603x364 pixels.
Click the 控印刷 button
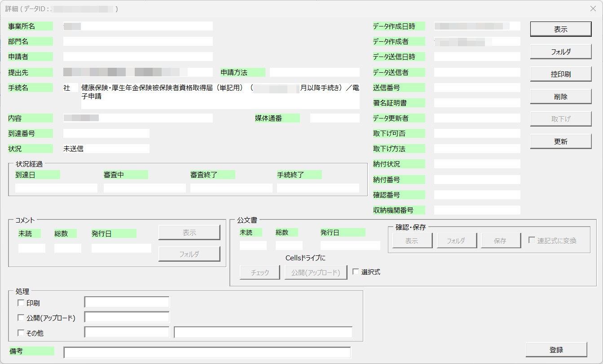(x=561, y=74)
